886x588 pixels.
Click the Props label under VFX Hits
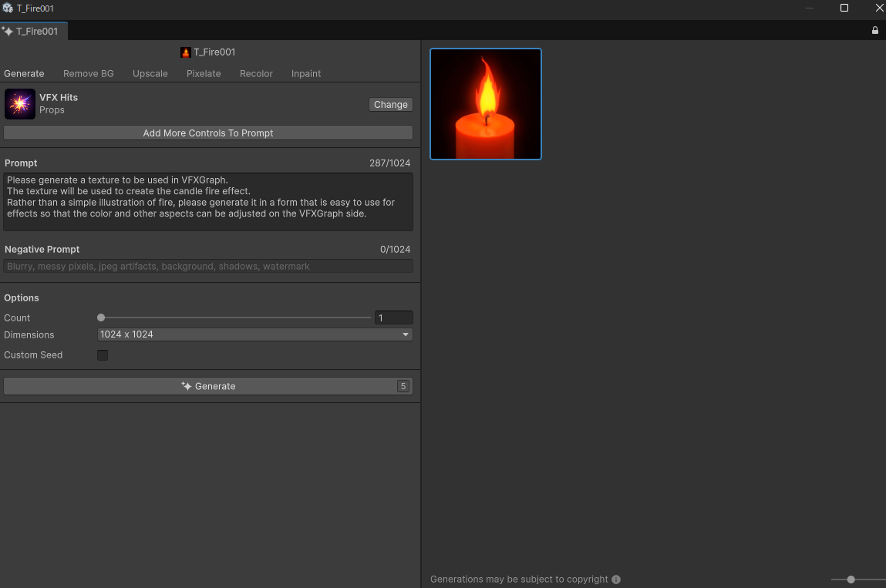52,110
